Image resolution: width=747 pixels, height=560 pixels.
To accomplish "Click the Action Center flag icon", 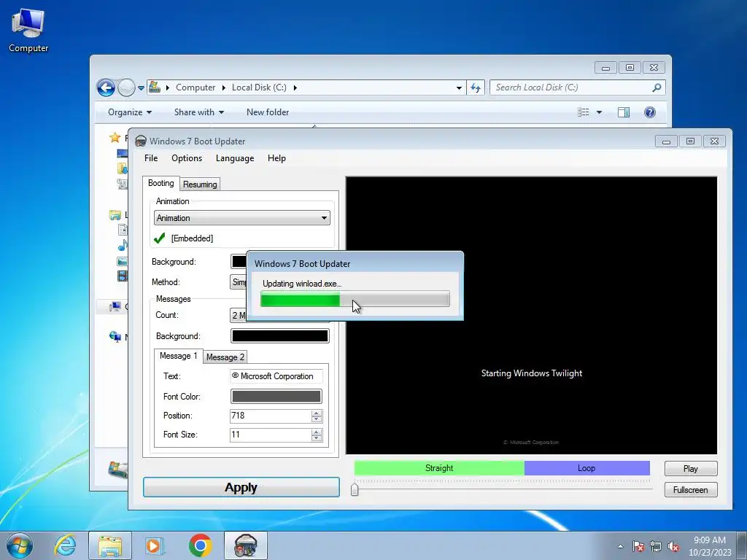I will click(x=638, y=546).
